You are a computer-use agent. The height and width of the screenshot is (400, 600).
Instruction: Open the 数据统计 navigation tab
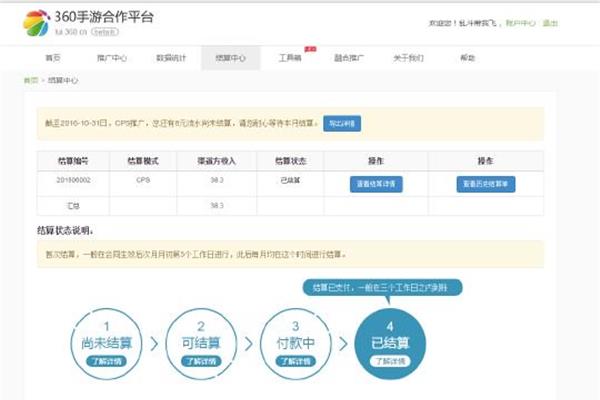click(x=171, y=58)
